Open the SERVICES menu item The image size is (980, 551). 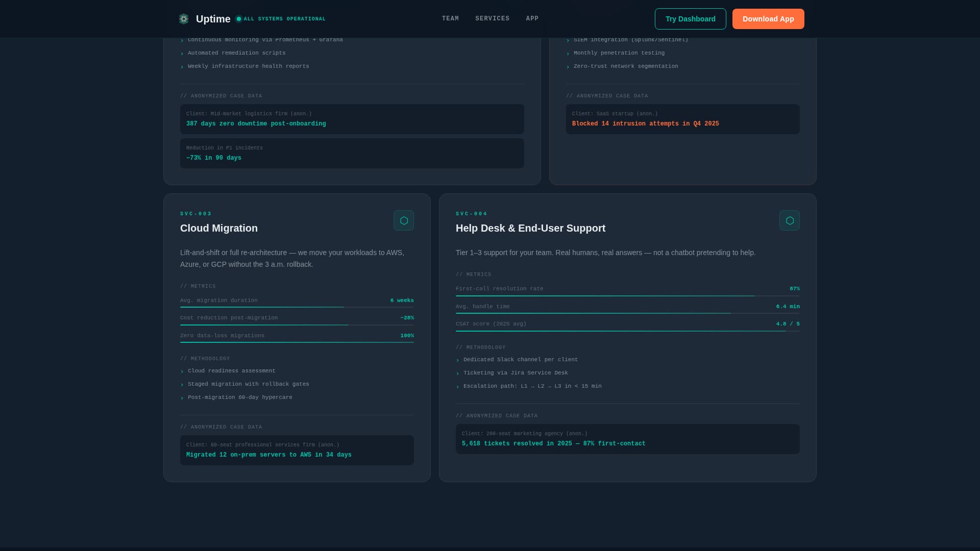492,18
